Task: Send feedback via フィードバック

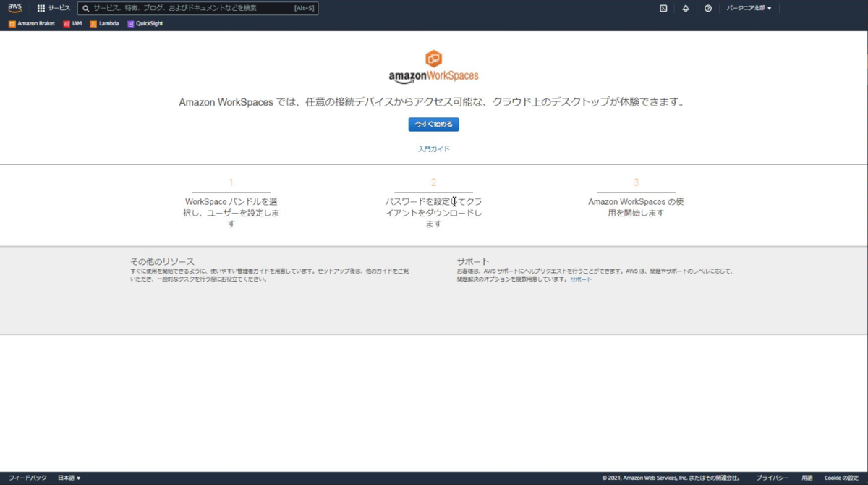Action: pyautogui.click(x=27, y=478)
